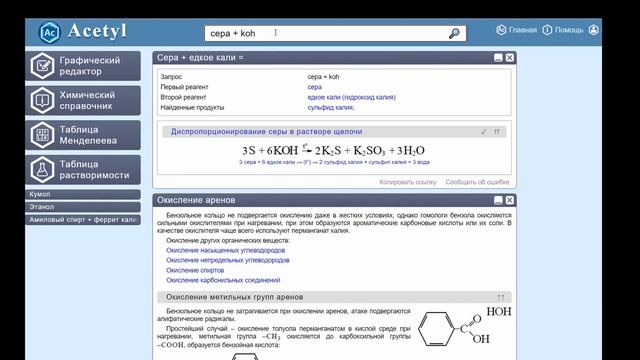Image resolution: width=640 pixels, height=360 pixels.
Task: Click the arrows icon on the reaction header
Action: [x=497, y=132]
